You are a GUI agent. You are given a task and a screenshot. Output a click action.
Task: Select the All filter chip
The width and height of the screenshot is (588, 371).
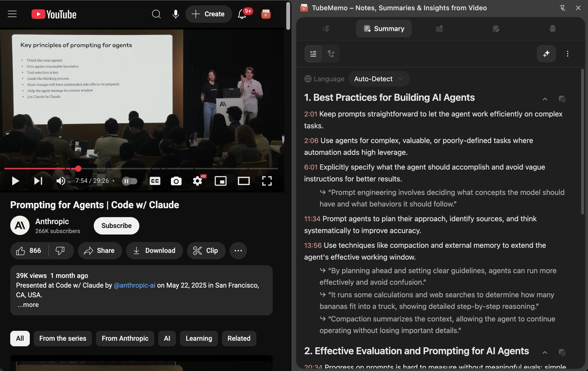point(20,338)
